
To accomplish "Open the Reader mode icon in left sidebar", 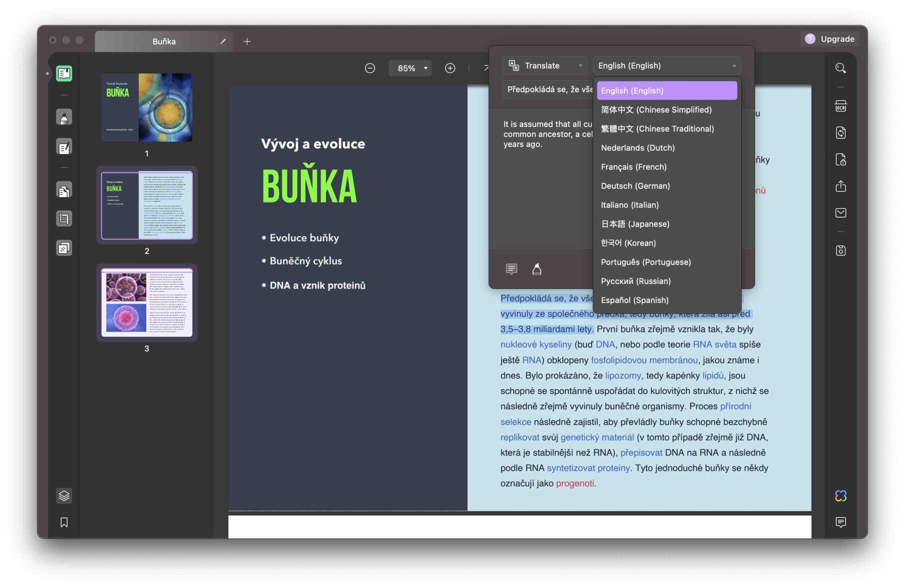I will (x=64, y=74).
